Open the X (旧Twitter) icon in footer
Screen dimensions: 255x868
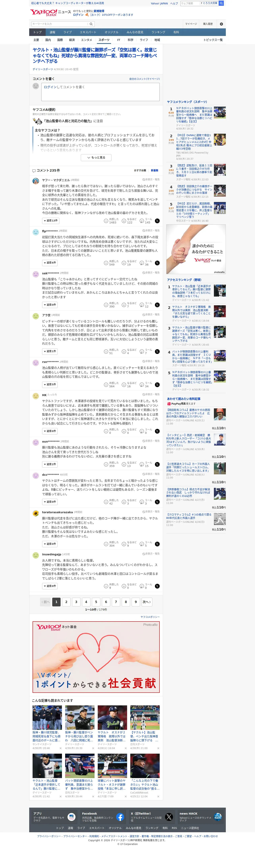pyautogui.click(x=169, y=817)
